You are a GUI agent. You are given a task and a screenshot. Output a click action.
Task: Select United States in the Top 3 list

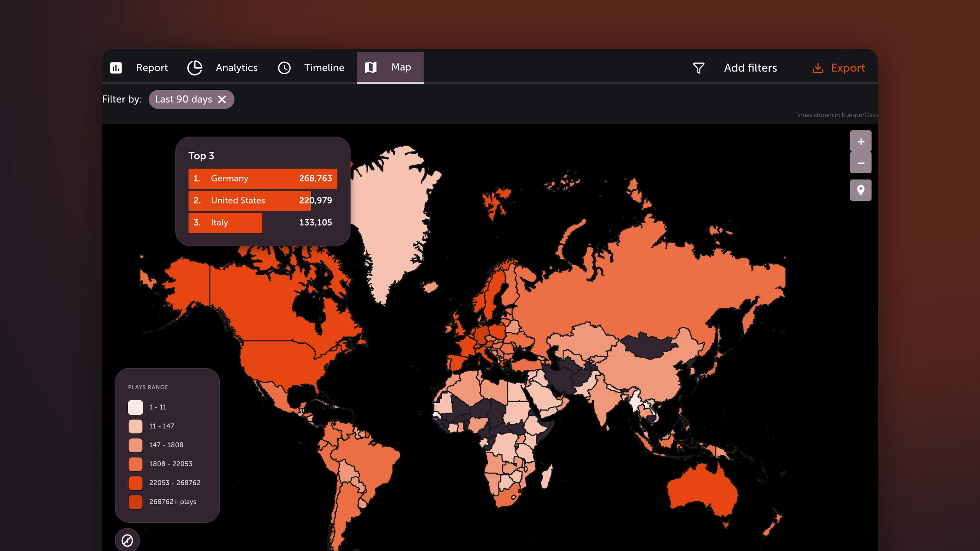(263, 201)
